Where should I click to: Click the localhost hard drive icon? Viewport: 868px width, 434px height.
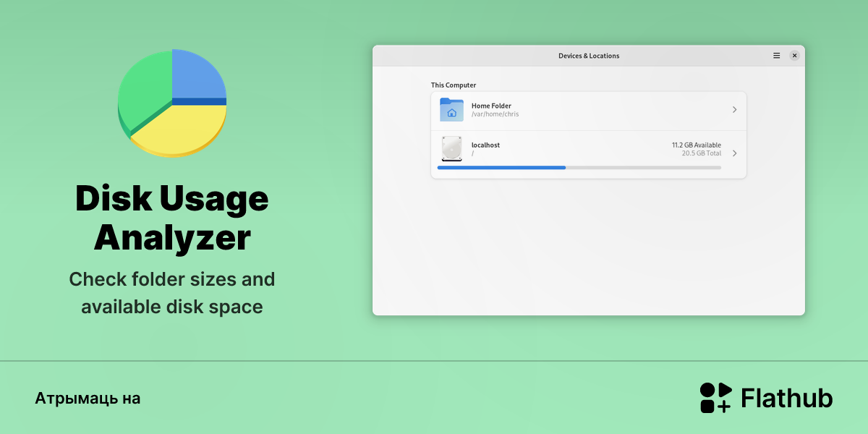click(x=451, y=148)
